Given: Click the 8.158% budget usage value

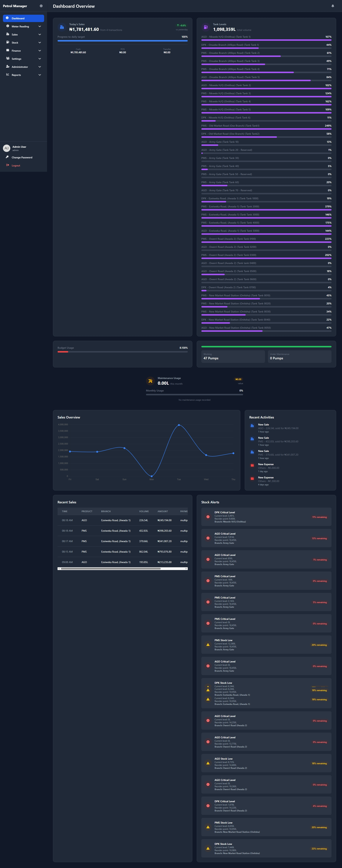Looking at the screenshot, I should 184,348.
